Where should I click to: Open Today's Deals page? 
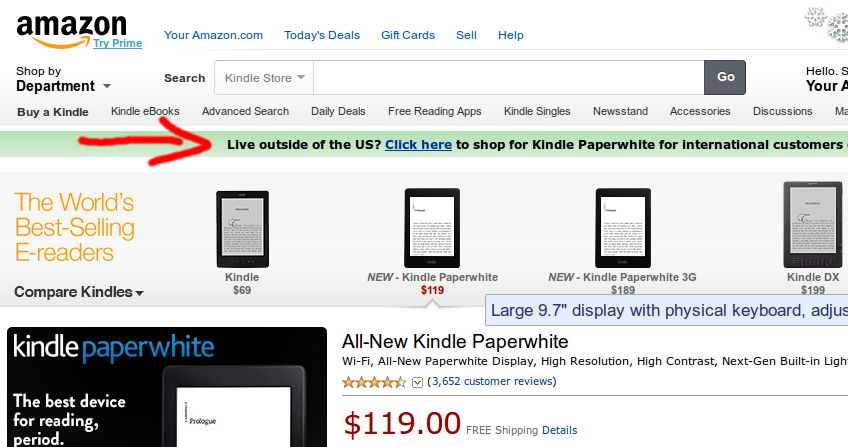(321, 35)
